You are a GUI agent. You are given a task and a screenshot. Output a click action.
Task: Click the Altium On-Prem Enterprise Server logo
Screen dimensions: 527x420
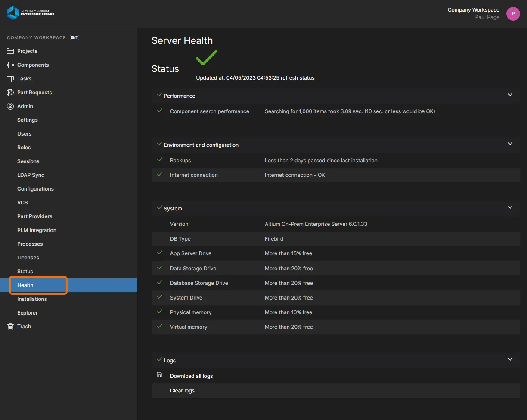tap(31, 13)
